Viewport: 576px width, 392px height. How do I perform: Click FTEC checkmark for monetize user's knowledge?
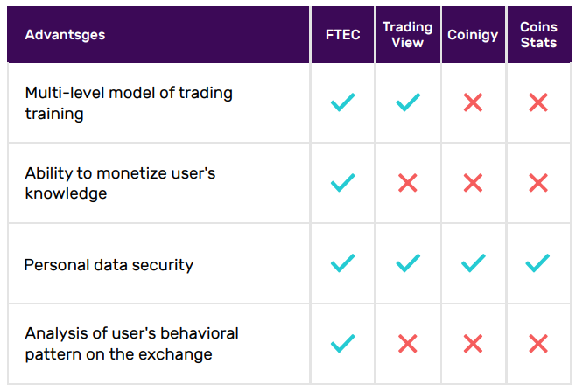point(343,182)
